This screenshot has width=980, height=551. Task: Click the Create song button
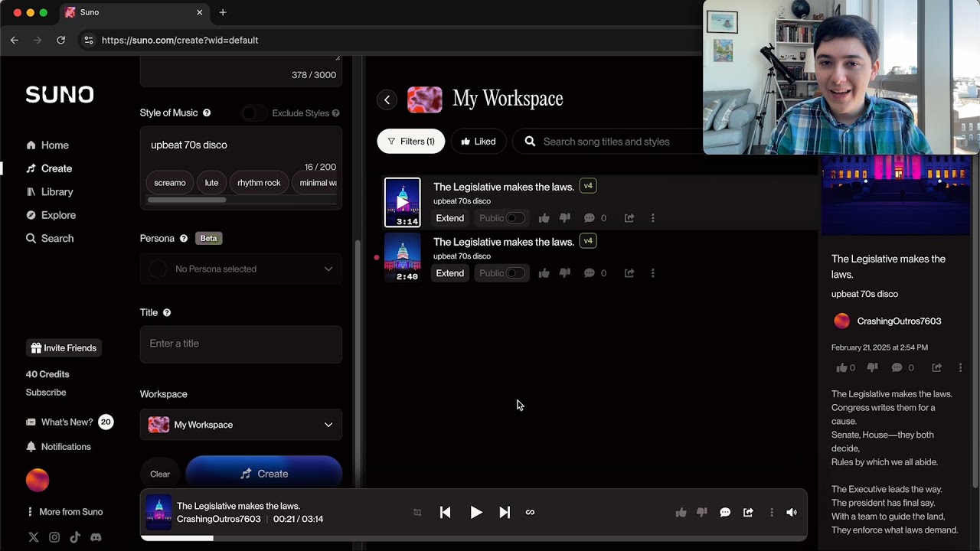(263, 474)
